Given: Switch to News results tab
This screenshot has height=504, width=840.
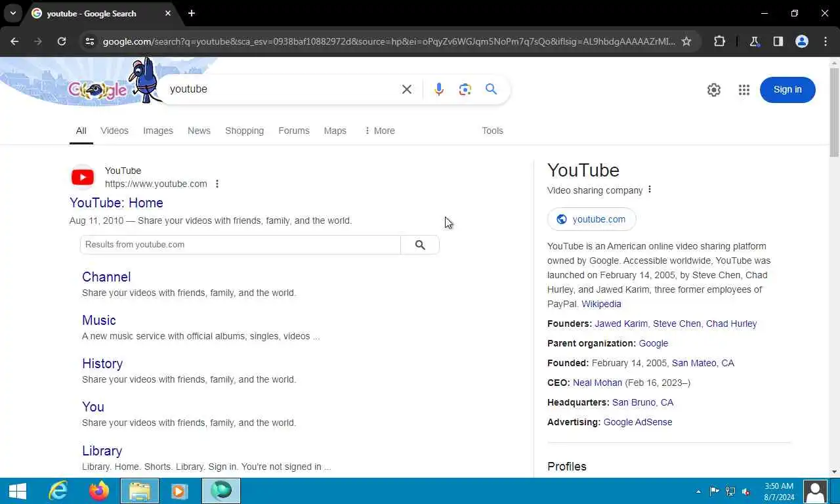Looking at the screenshot, I should pos(199,131).
